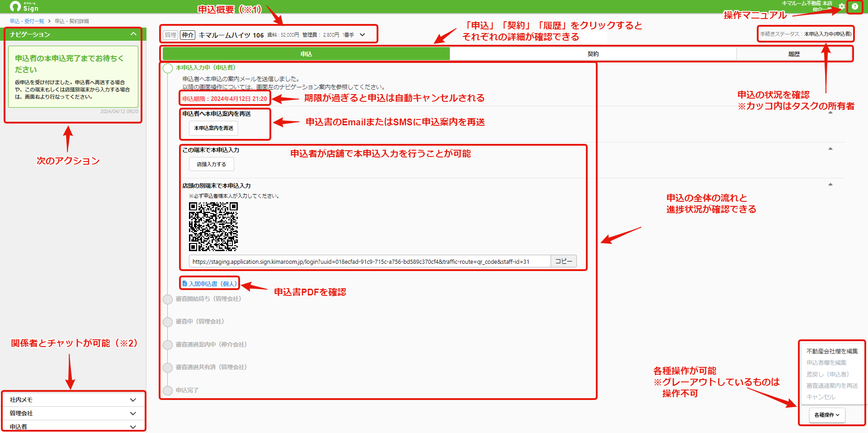
Task: Copy the login URL with コピー button
Action: click(563, 261)
